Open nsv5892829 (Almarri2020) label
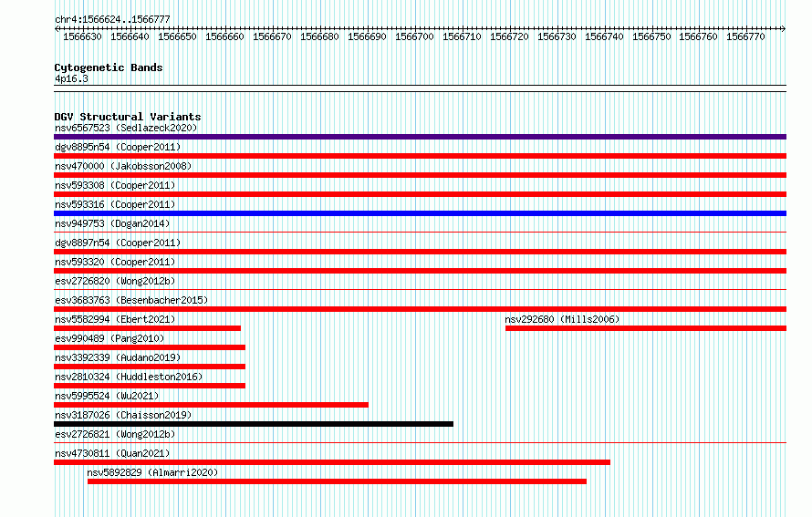 (x=152, y=472)
